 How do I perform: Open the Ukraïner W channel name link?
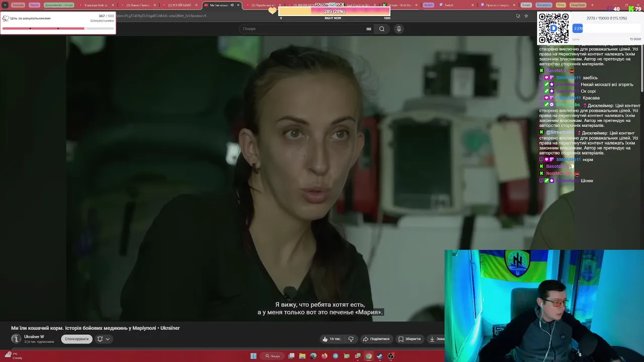(x=34, y=336)
